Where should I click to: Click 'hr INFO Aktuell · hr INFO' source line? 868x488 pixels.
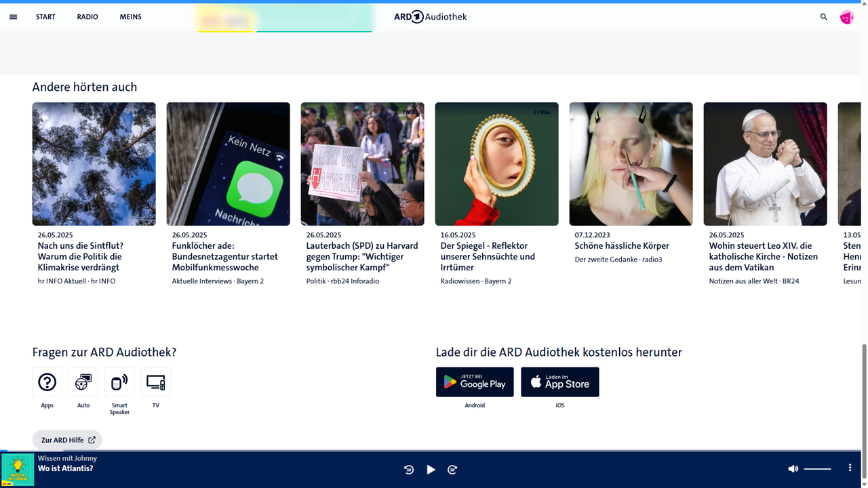pos(77,281)
